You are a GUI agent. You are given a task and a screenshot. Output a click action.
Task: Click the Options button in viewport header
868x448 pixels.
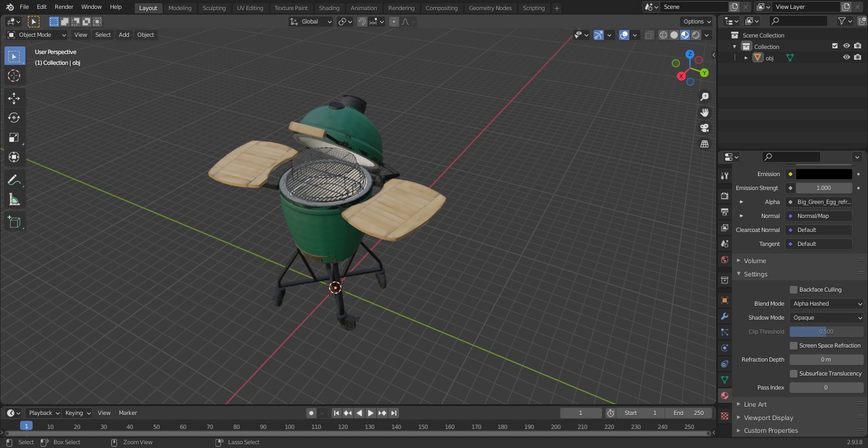tap(697, 22)
